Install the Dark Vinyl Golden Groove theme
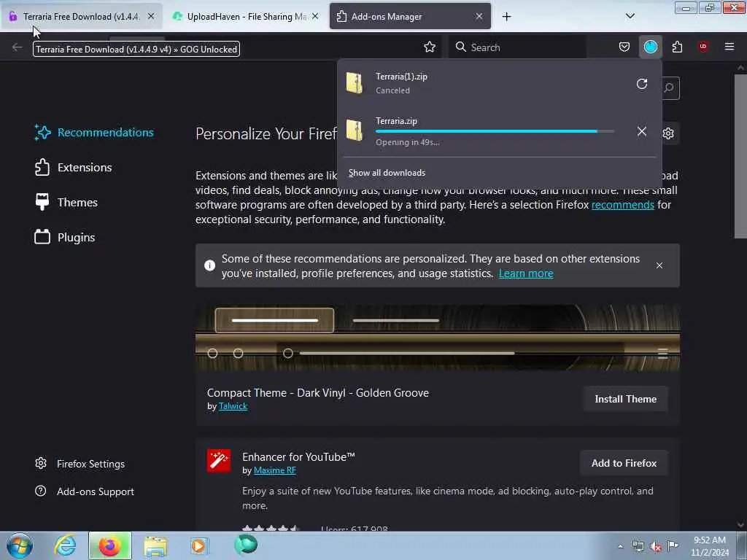This screenshot has height=560, width=747. 625,399
